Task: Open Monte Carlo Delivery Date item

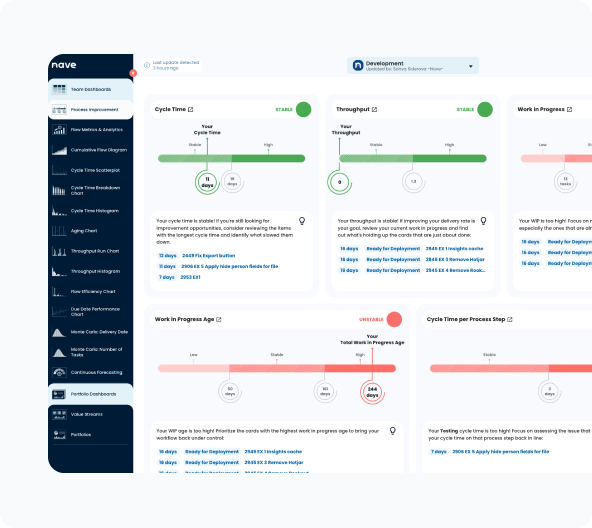Action: click(x=91, y=332)
